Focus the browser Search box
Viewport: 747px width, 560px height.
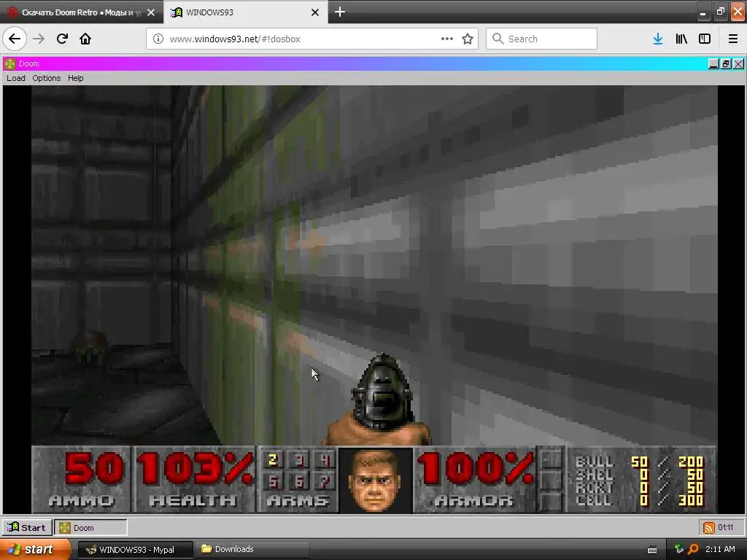(x=541, y=39)
